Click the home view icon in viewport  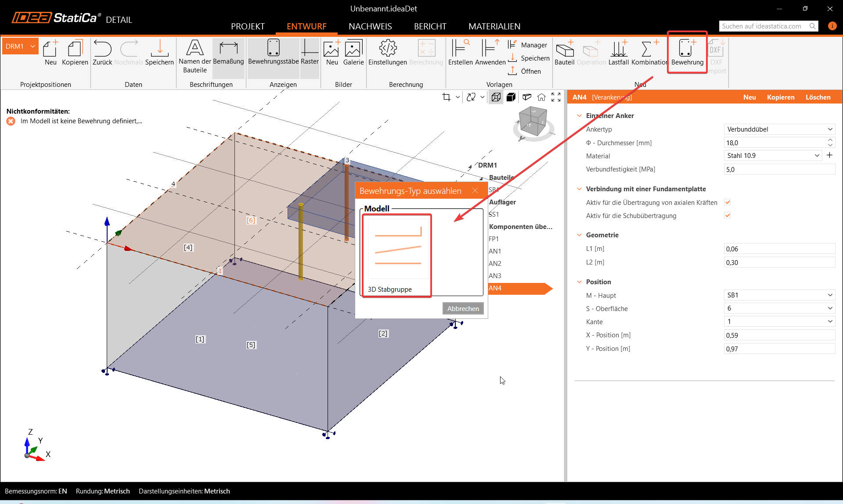(x=541, y=97)
